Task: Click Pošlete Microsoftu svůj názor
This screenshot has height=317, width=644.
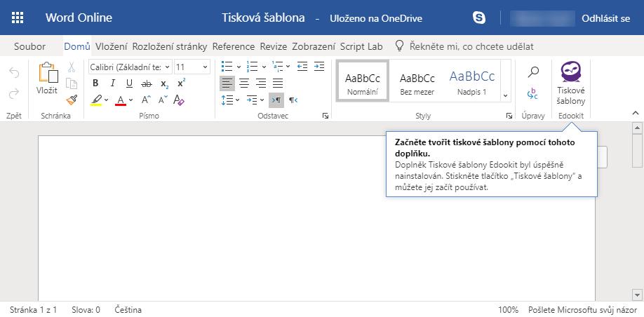Action: [x=583, y=309]
